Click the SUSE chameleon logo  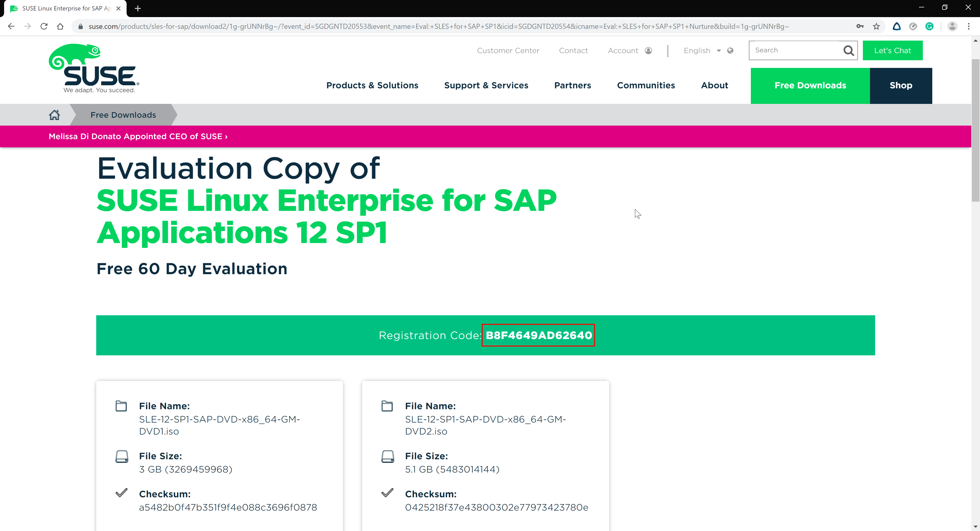[94, 68]
